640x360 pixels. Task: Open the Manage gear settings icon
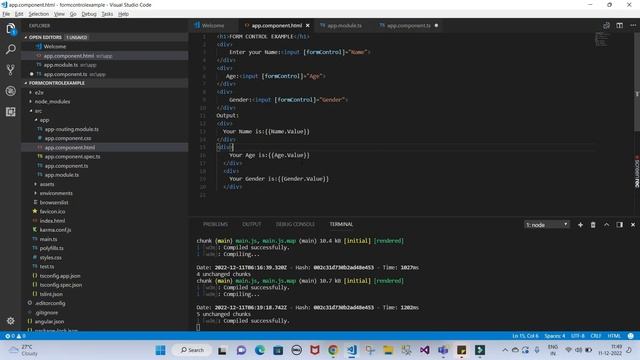click(11, 321)
